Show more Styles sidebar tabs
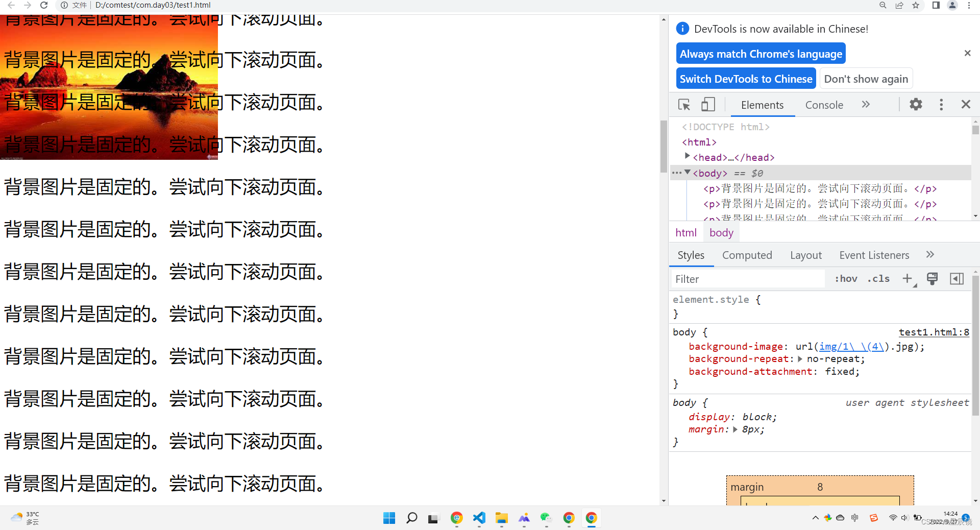This screenshot has height=530, width=980. click(x=930, y=255)
